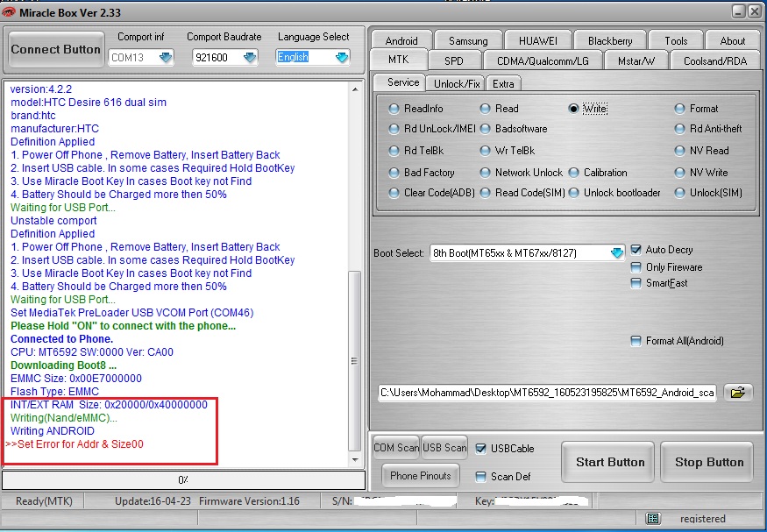Click the log scrollbar down arrow
Screen dimensions: 767x532
coord(355,459)
